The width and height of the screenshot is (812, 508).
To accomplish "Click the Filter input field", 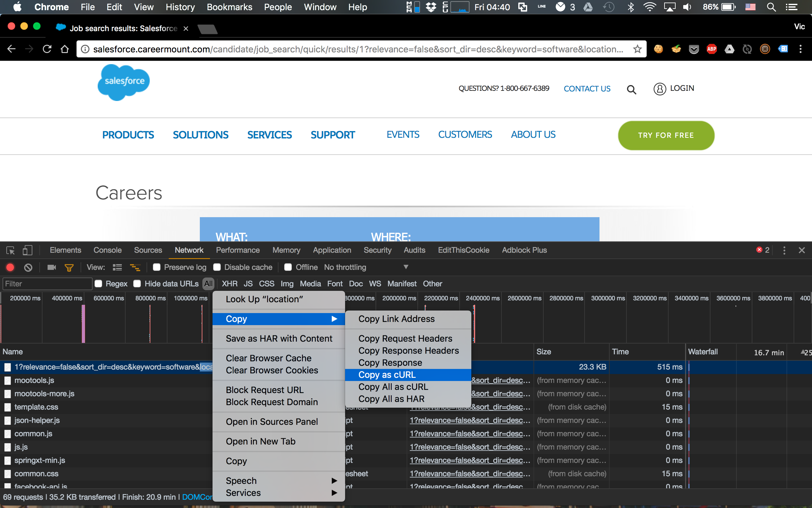I will (x=47, y=284).
